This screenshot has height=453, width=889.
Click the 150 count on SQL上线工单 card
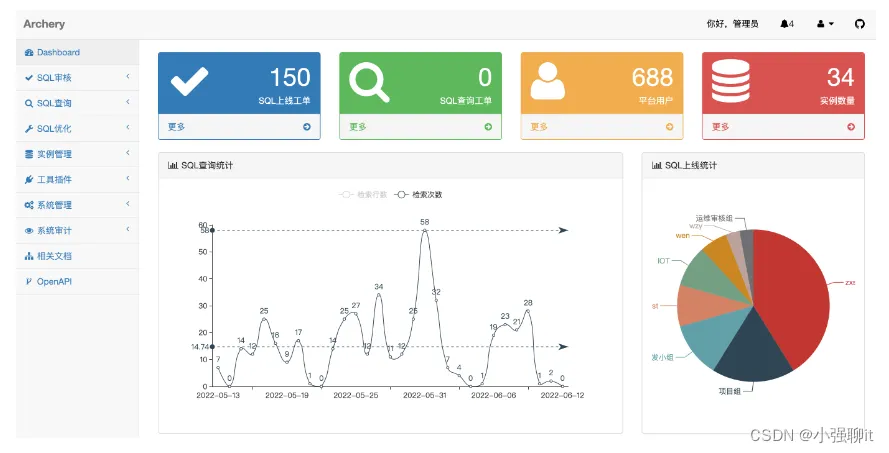290,78
